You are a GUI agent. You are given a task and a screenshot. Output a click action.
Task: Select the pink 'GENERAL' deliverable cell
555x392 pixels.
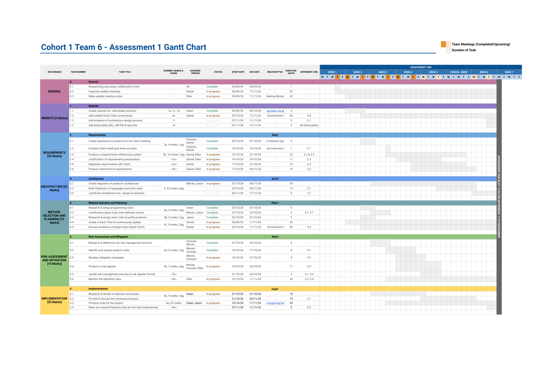point(55,92)
